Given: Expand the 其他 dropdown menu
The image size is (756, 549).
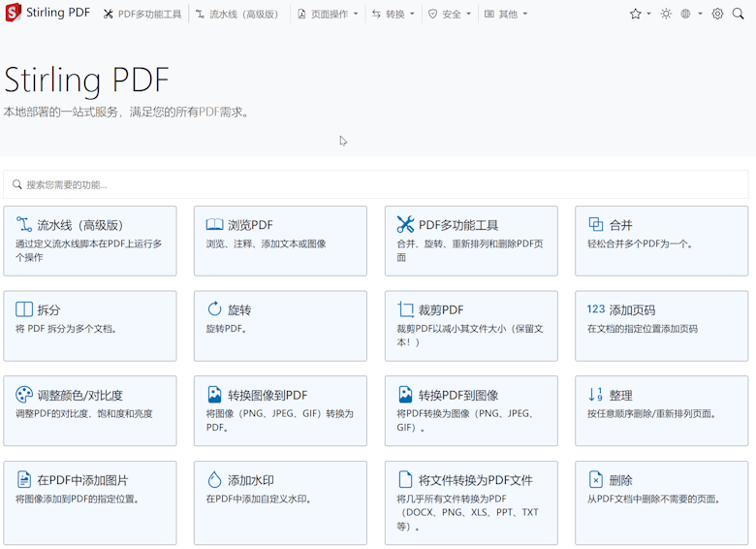Looking at the screenshot, I should [x=506, y=14].
